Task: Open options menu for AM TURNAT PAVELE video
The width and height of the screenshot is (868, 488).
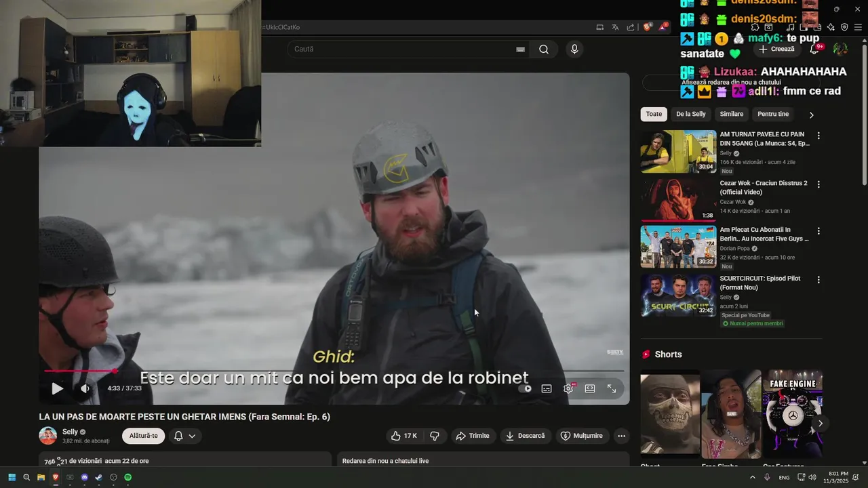Action: (x=818, y=136)
